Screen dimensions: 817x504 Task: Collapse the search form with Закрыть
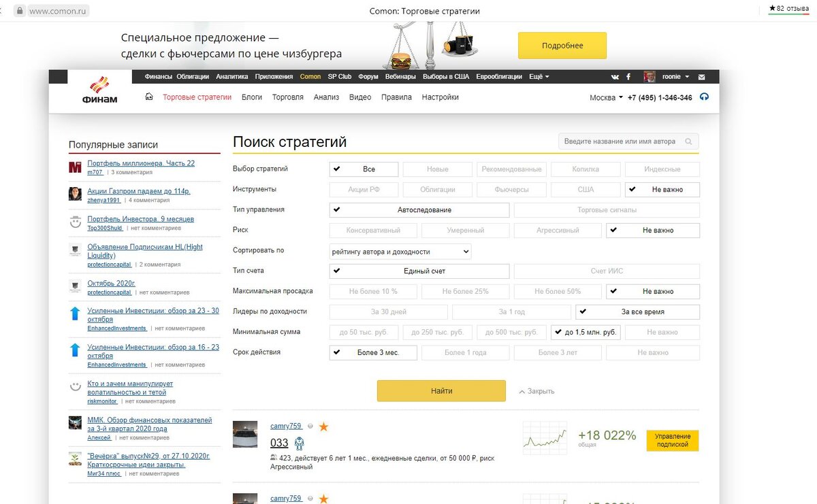pos(536,391)
